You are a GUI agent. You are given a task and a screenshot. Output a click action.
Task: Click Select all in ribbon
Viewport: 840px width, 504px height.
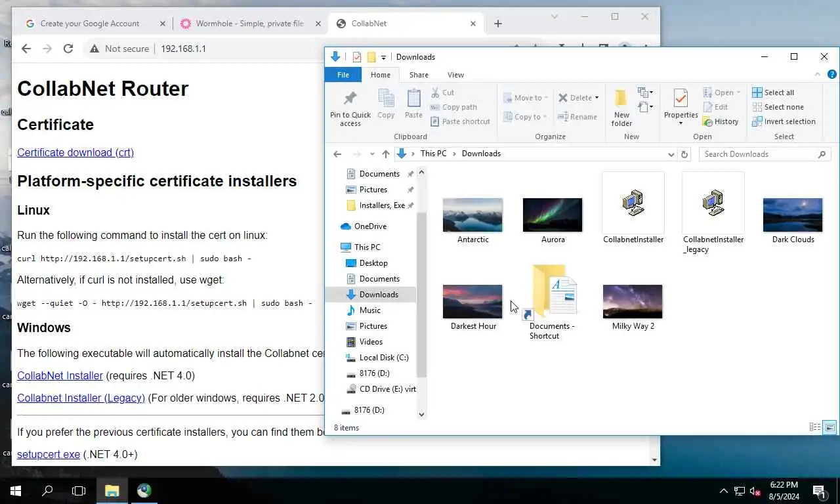tap(773, 93)
